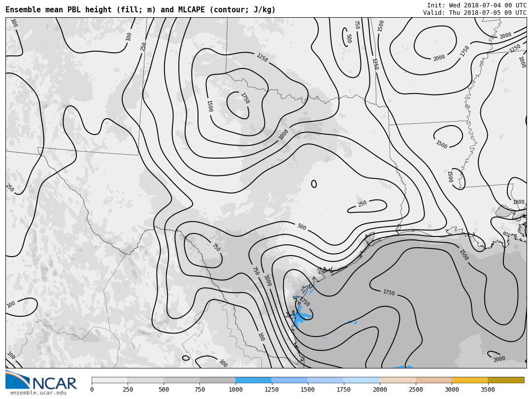532x399 pixels.
Task: Click the olive-gold colorbar segment above 3500
Action: click(x=506, y=380)
